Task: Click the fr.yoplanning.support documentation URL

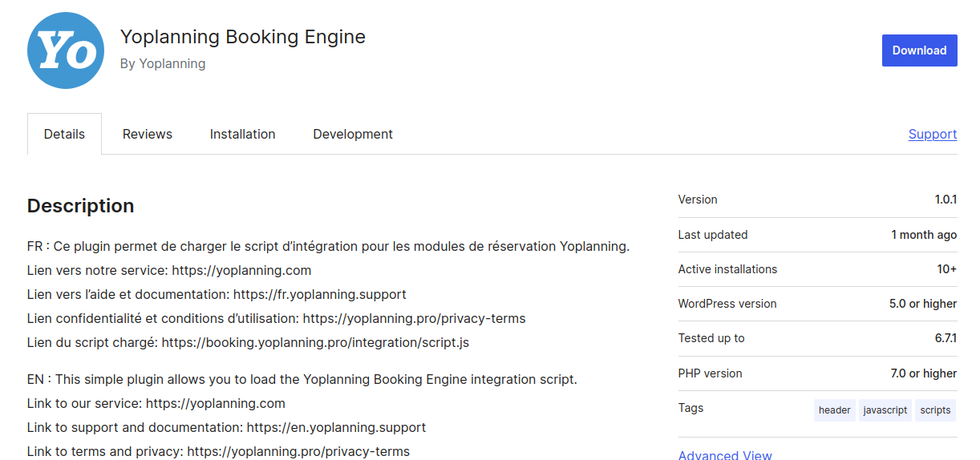Action: click(x=319, y=294)
